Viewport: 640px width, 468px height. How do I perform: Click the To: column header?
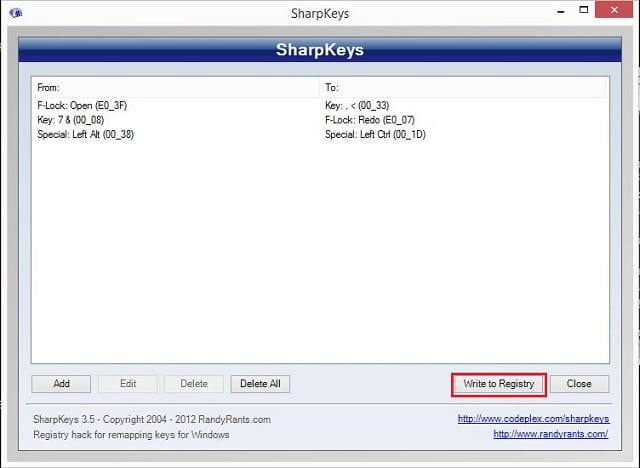(x=463, y=87)
